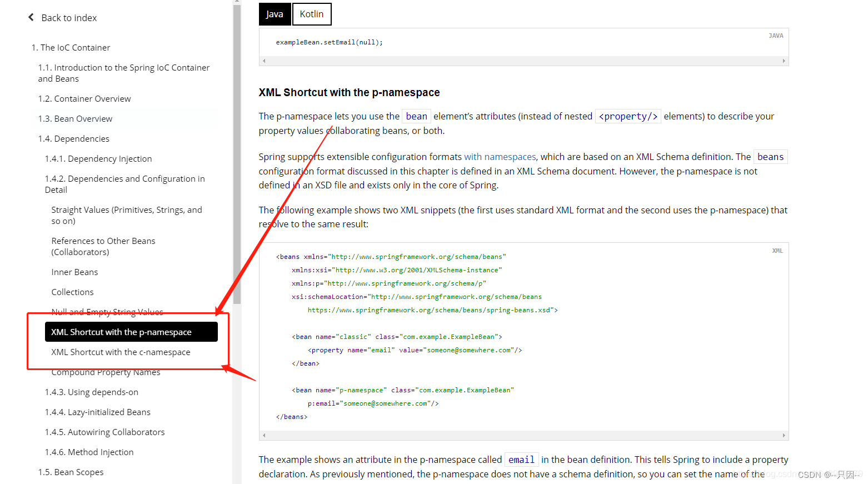The width and height of the screenshot is (868, 484).
Task: Click left scroll arrow of XML code block
Action: pyautogui.click(x=264, y=436)
